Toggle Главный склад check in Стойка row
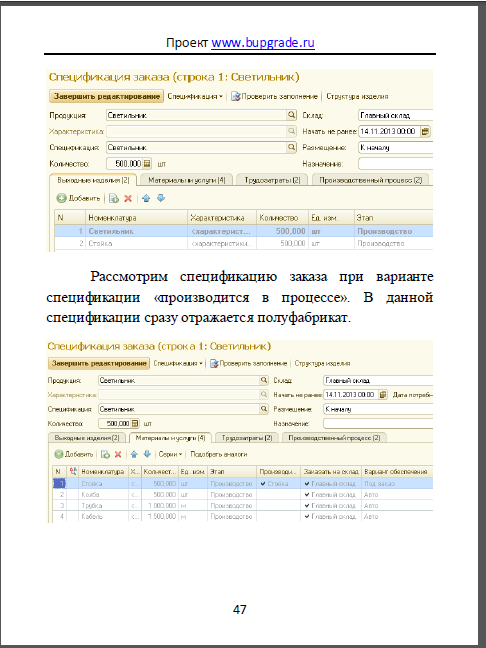 (307, 484)
